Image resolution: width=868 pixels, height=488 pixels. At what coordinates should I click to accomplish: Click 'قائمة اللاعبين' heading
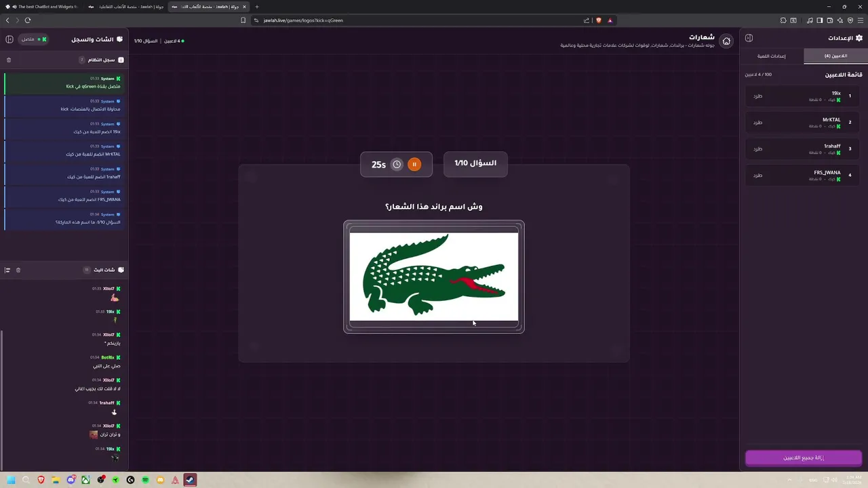point(844,75)
